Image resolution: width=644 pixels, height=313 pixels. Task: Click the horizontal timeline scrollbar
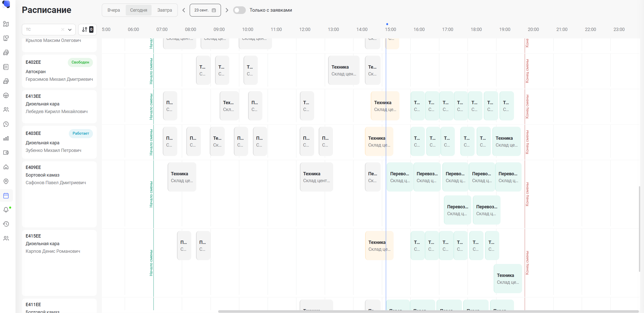428,311
